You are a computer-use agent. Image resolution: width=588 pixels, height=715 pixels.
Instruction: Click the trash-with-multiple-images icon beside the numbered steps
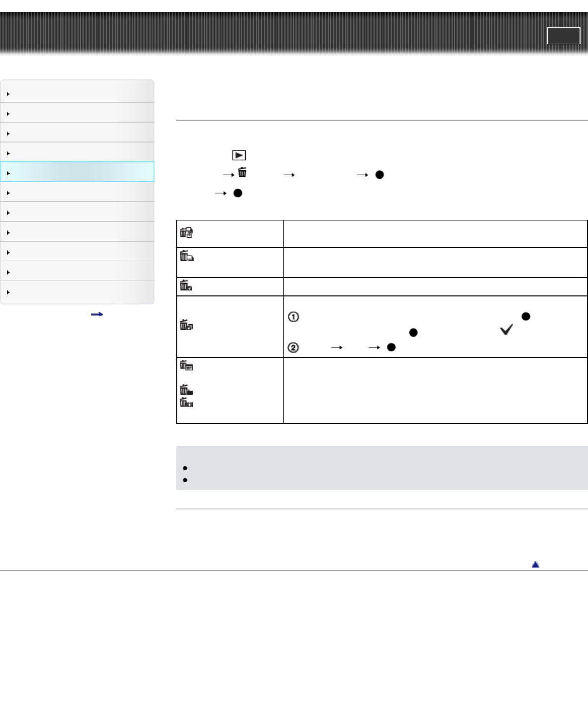[186, 326]
